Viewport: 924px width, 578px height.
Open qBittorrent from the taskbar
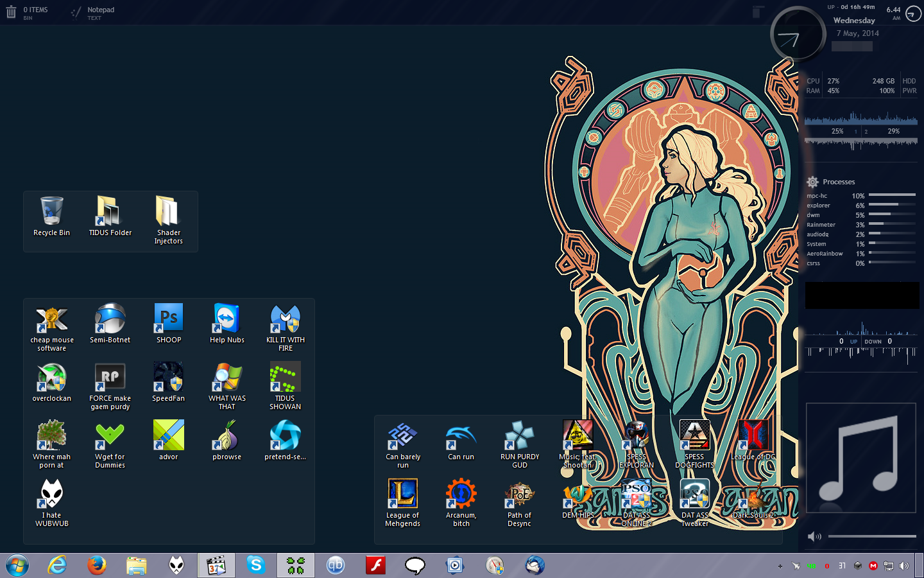[x=336, y=565]
